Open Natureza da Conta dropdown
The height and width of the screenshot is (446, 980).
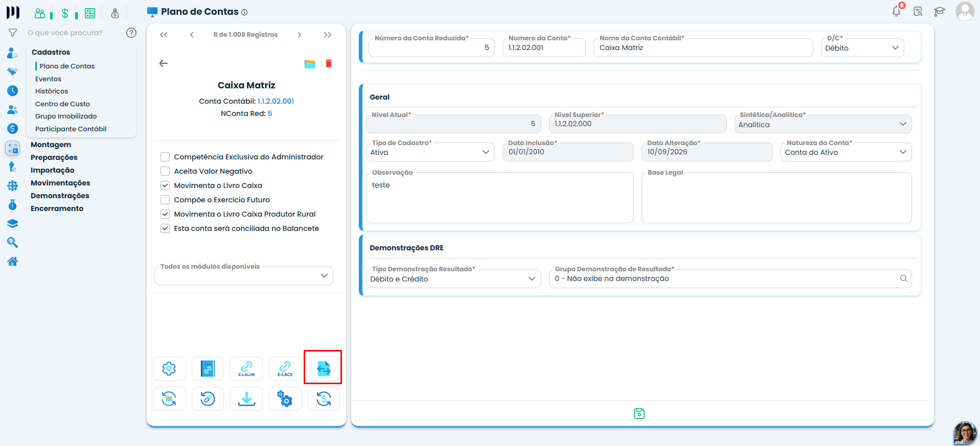pos(846,152)
